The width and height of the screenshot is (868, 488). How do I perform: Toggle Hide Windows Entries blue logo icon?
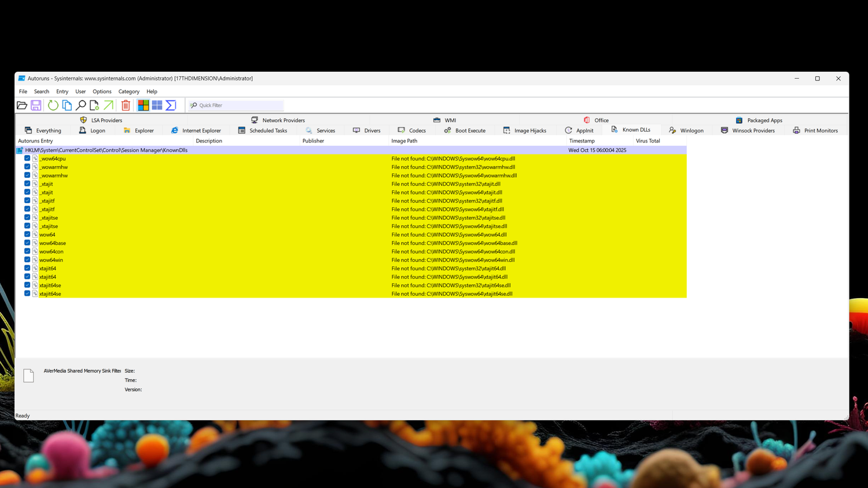tap(157, 105)
